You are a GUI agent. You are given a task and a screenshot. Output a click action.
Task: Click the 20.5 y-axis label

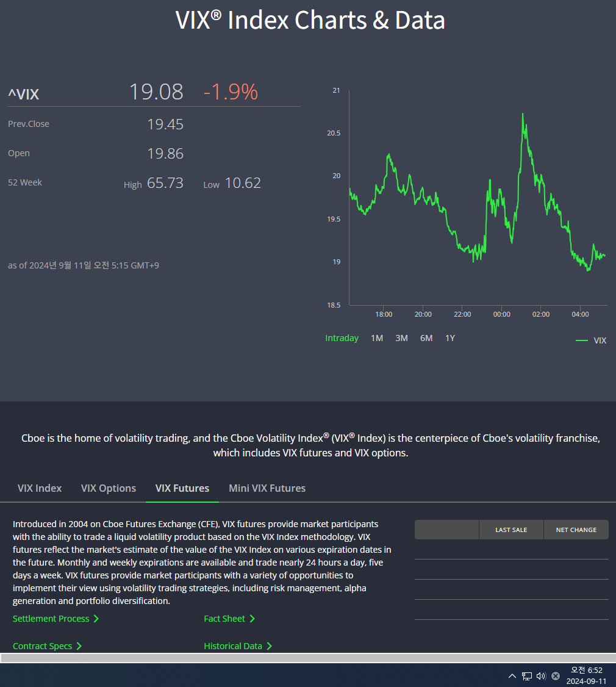pyautogui.click(x=334, y=133)
